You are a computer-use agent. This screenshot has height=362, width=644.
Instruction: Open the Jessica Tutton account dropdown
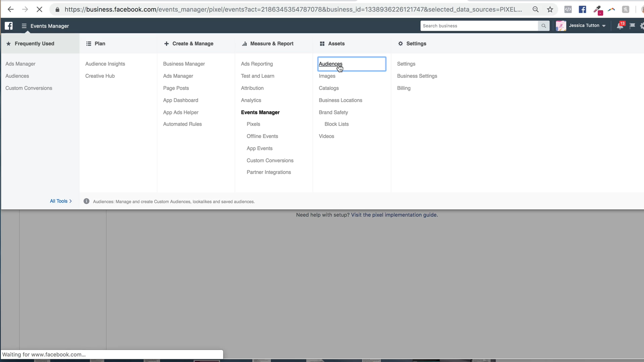581,25
